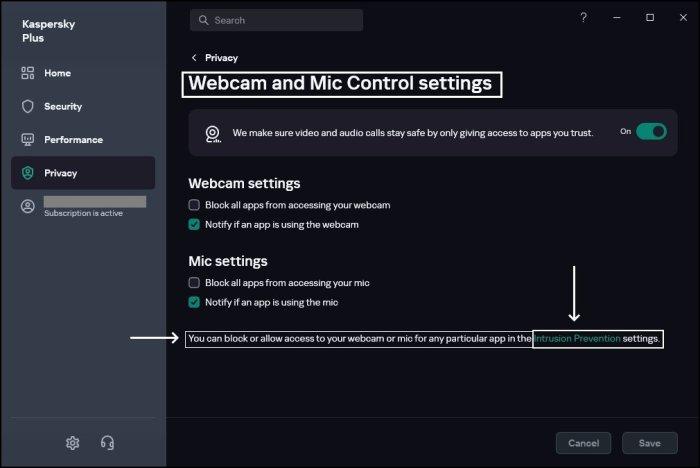Open the Performance section in the sidebar

[73, 140]
